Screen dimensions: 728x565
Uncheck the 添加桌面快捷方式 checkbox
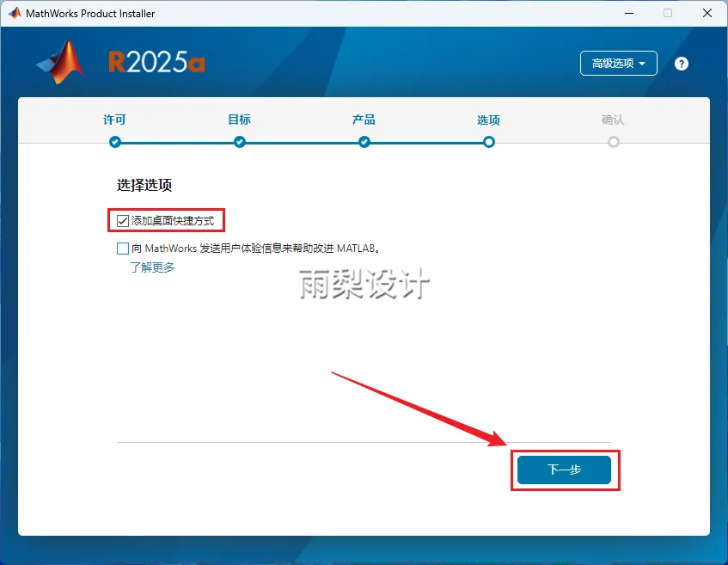[x=123, y=221]
